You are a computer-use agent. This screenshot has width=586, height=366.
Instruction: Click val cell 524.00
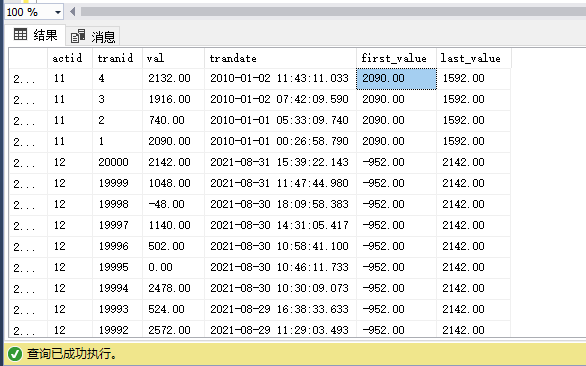coord(173,309)
